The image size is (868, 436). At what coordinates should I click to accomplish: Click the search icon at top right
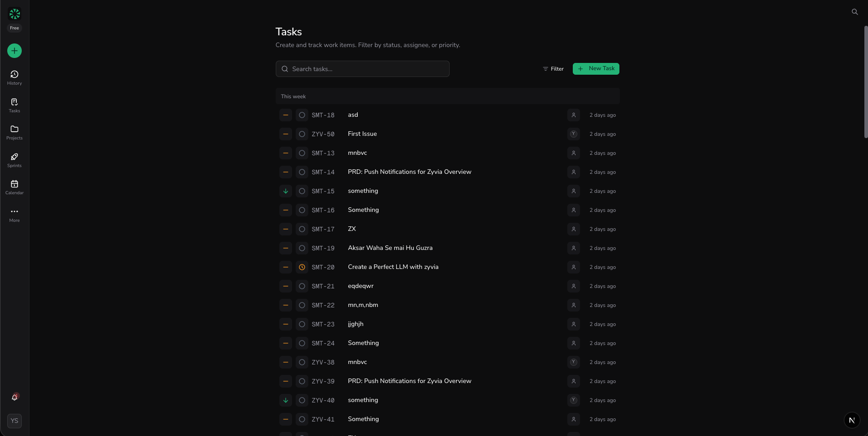pyautogui.click(x=855, y=12)
